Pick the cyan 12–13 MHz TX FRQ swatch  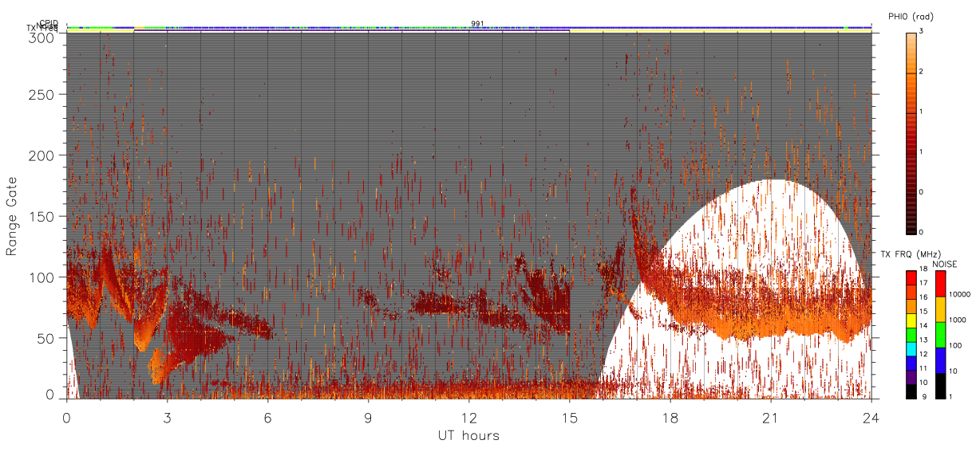pos(911,348)
